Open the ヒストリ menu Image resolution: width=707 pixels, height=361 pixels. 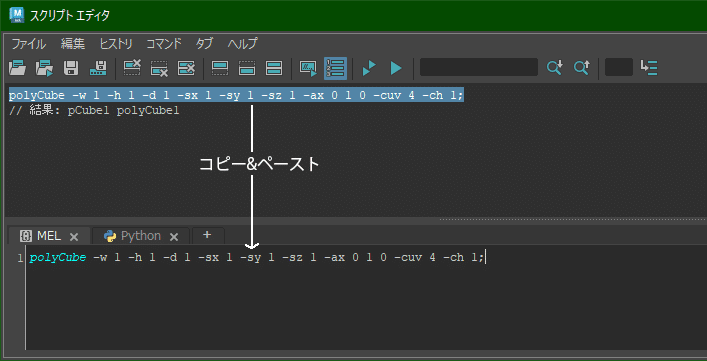point(116,44)
